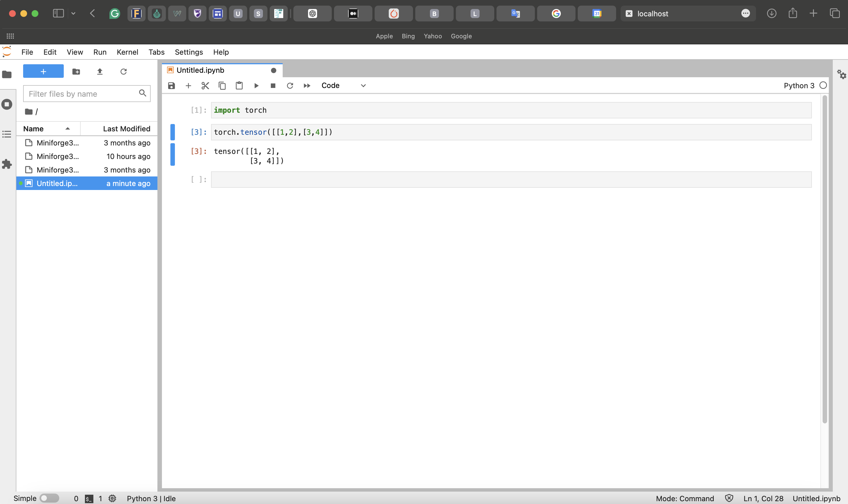Restart kernel and run all cells
Image resolution: width=848 pixels, height=504 pixels.
tap(307, 86)
